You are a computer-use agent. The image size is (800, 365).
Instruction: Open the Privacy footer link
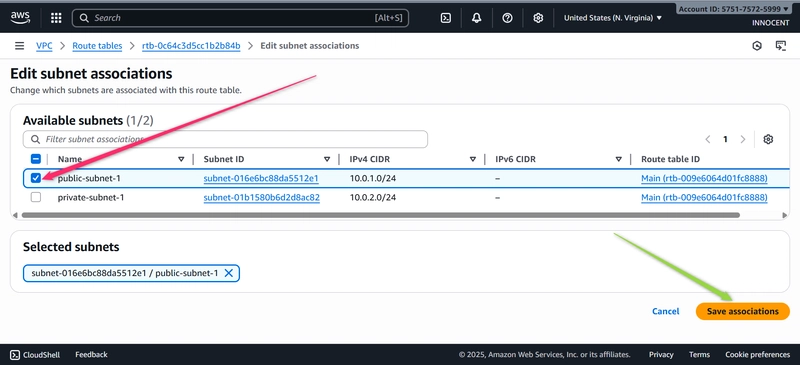(x=661, y=354)
